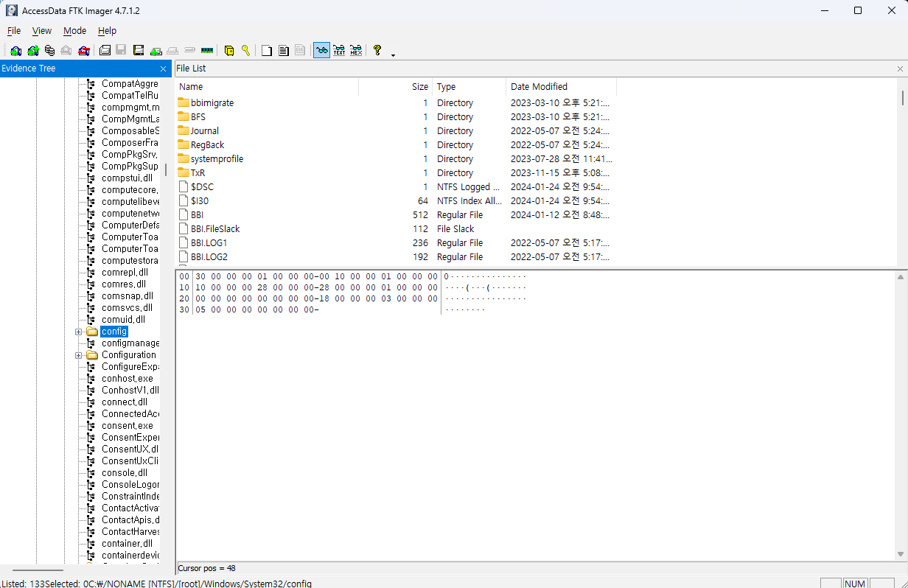Click the Remove All Evidence Items icon

point(83,50)
